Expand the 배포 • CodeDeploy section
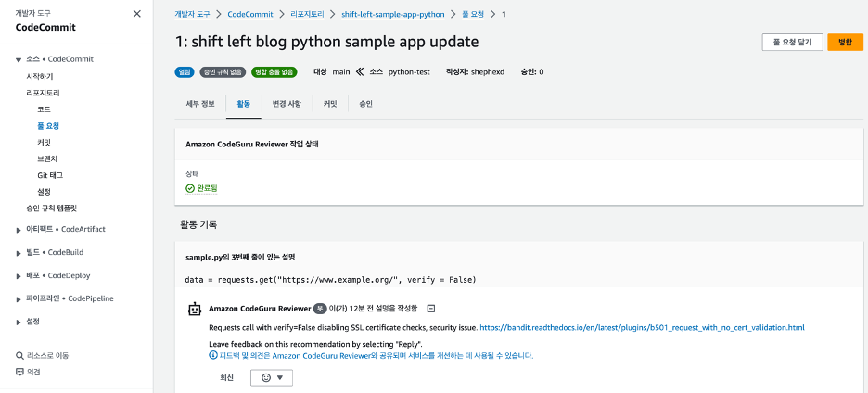 [19, 276]
